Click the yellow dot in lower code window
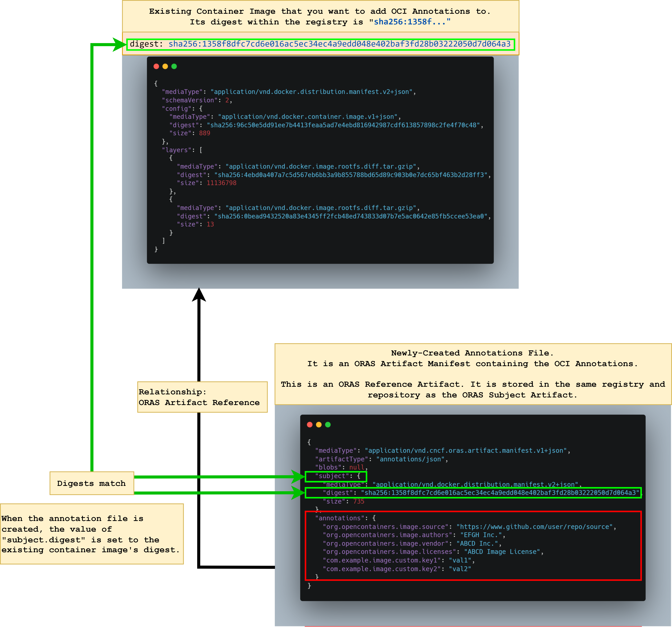672x627 pixels. [319, 424]
